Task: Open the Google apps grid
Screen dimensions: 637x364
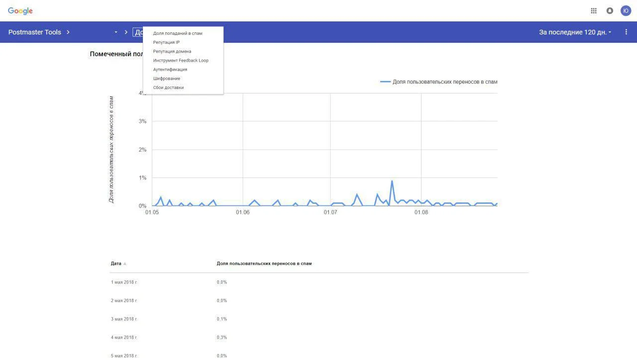Action: click(594, 11)
